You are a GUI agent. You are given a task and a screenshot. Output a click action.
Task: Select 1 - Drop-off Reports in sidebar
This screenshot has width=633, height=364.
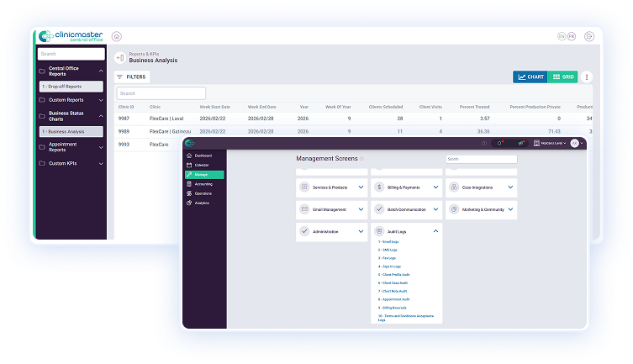72,87
